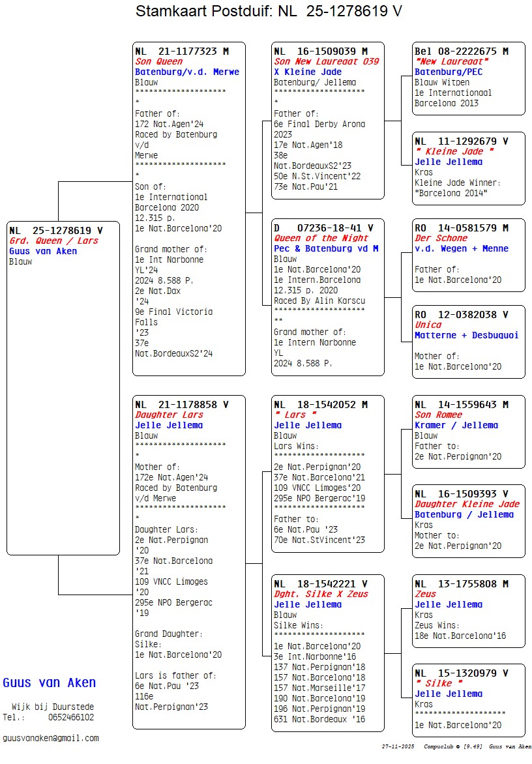Viewport: 532px width, 764px height.
Task: Click the "Son Romee" pigeon name
Action: (x=439, y=415)
